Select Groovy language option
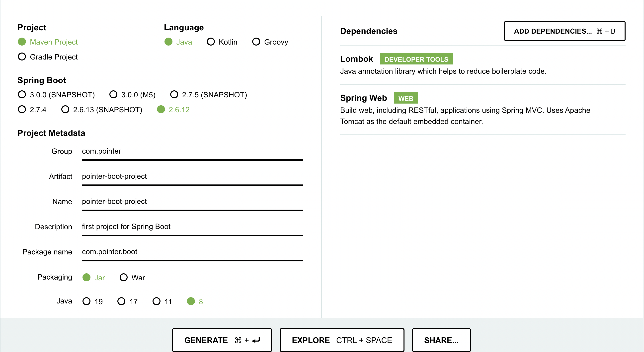Image resolution: width=644 pixels, height=352 pixels. (256, 42)
